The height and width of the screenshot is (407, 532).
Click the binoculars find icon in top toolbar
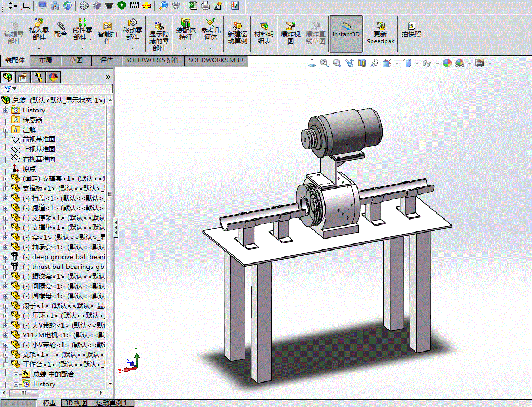pos(176,5)
